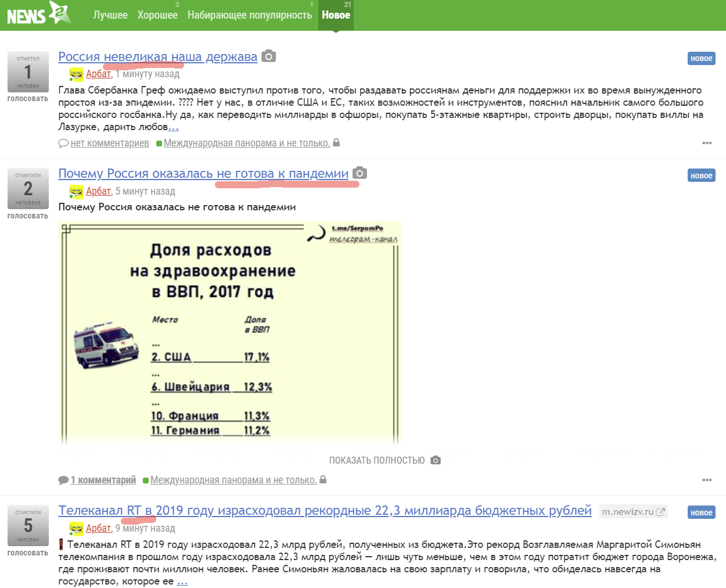The height and width of the screenshot is (588, 726).
Task: Open more options for 'Россия невеликая' post
Action: pyautogui.click(x=707, y=143)
